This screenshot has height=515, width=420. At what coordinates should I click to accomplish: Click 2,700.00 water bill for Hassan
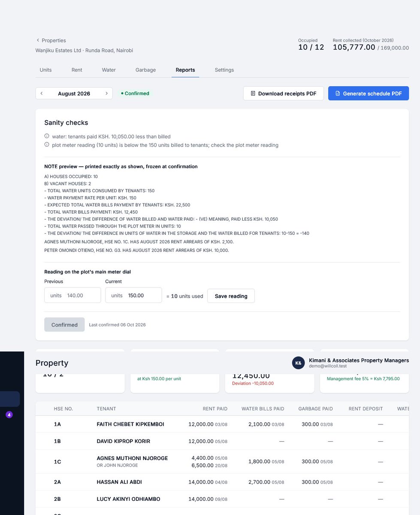point(266,482)
